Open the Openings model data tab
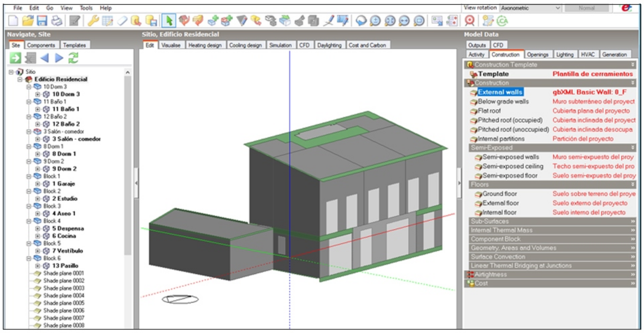The width and height of the screenshot is (644, 333). click(x=537, y=54)
